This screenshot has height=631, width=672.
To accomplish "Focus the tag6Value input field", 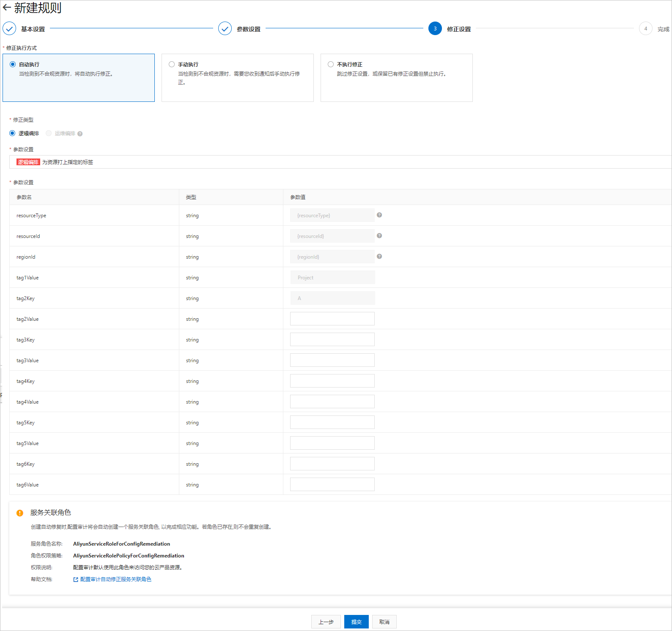I will 332,484.
